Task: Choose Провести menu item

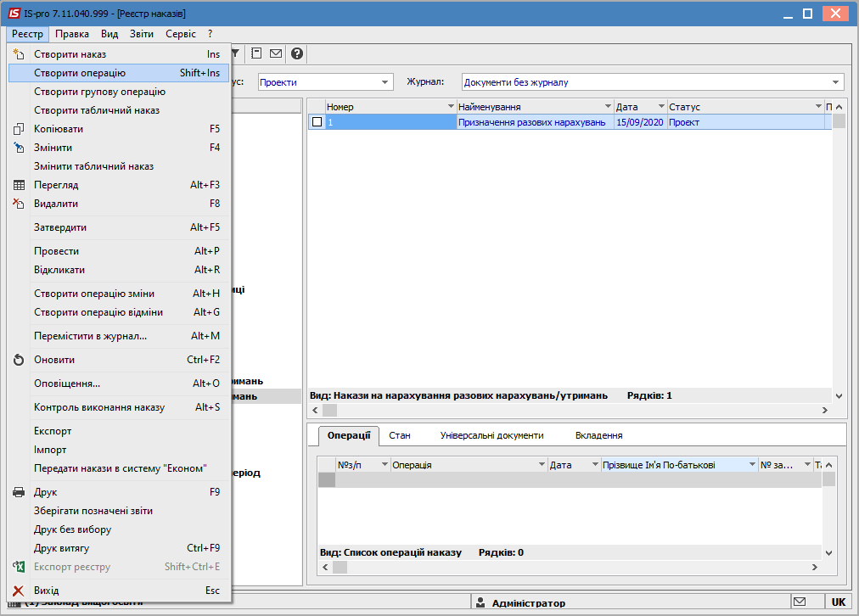Action: 119,251
